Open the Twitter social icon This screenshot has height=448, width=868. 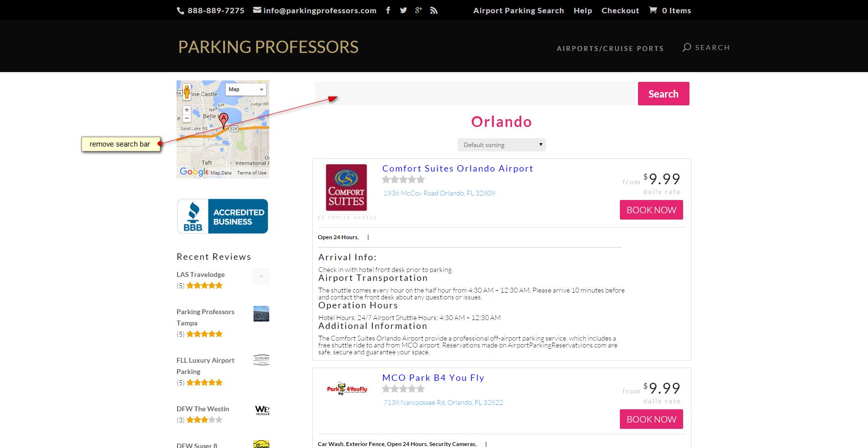(403, 10)
